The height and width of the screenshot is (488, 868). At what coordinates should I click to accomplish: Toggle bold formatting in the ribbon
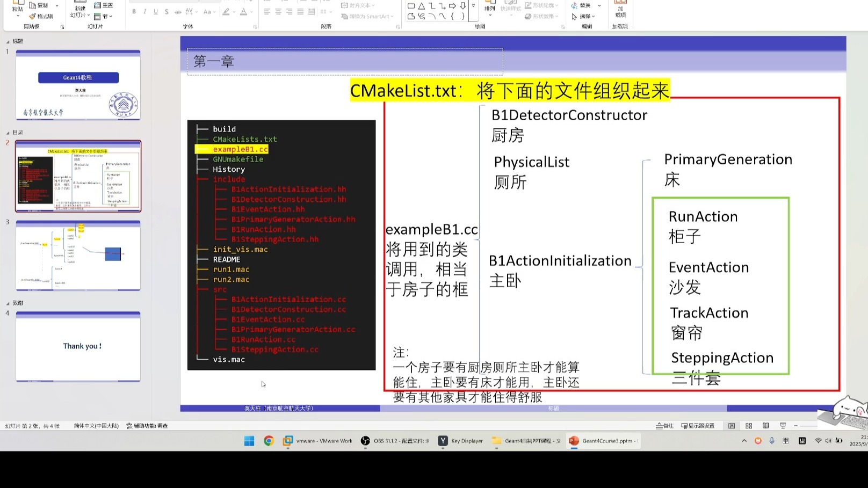tap(134, 11)
